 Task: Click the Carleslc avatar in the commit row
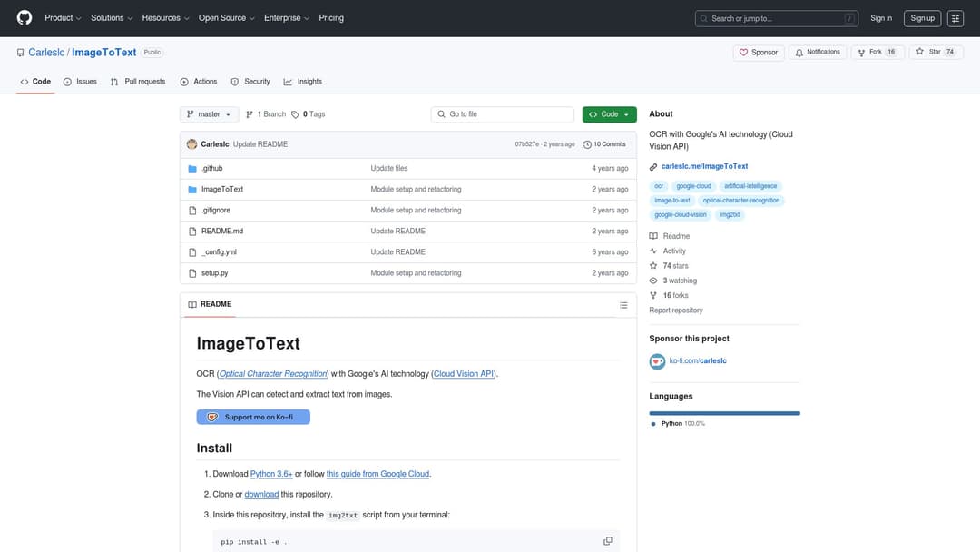tap(191, 144)
